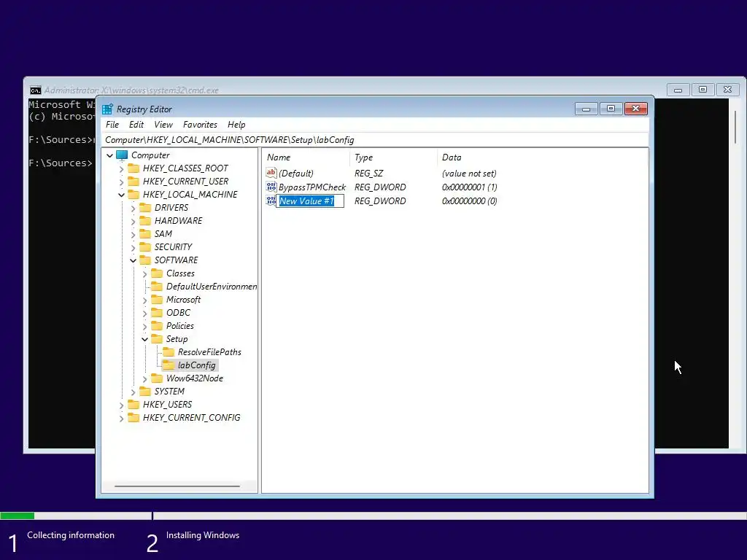Click the HKEY_LOCAL_MACHINE folder icon
The image size is (747, 560).
[134, 194]
